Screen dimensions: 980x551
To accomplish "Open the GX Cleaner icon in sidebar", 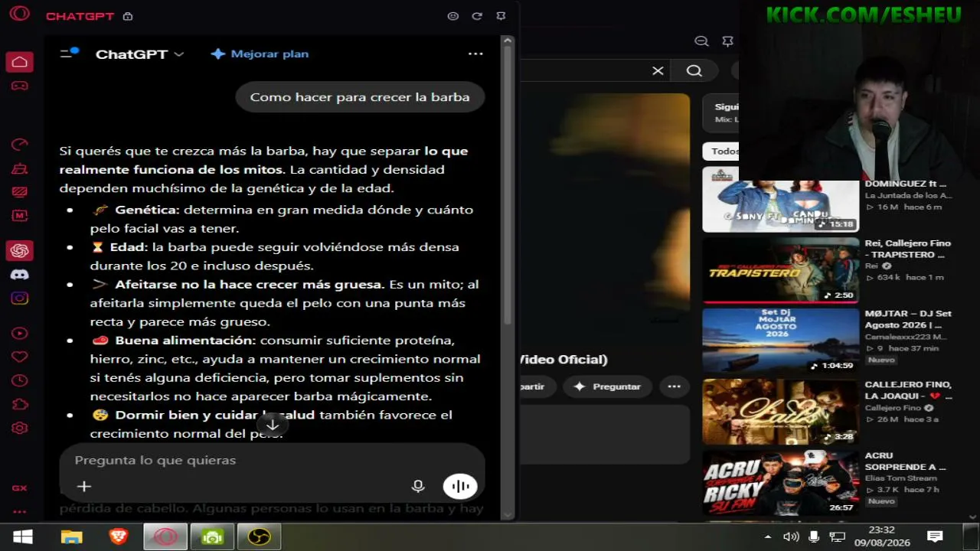I will pyautogui.click(x=19, y=168).
